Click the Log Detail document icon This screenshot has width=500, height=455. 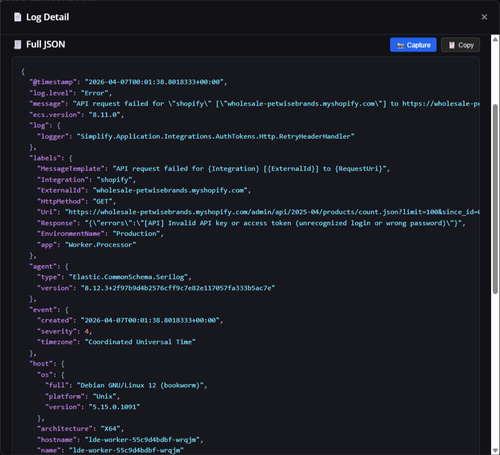pyautogui.click(x=18, y=17)
